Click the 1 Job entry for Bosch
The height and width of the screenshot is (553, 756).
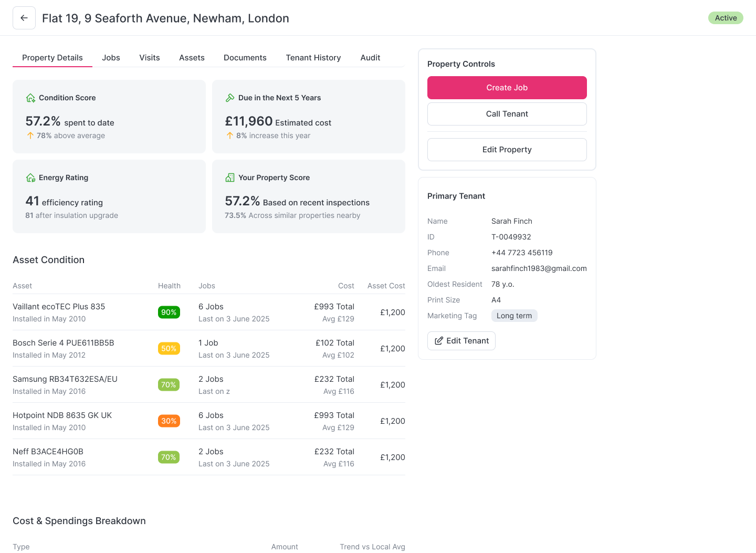click(208, 343)
